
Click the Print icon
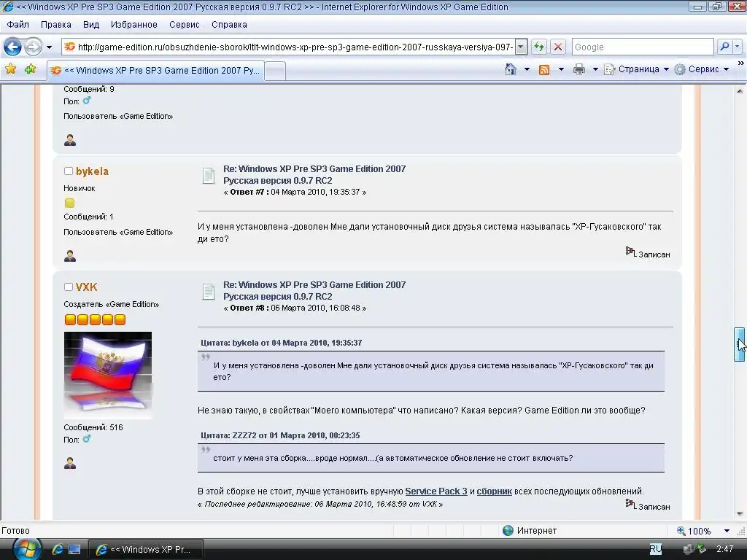point(578,69)
